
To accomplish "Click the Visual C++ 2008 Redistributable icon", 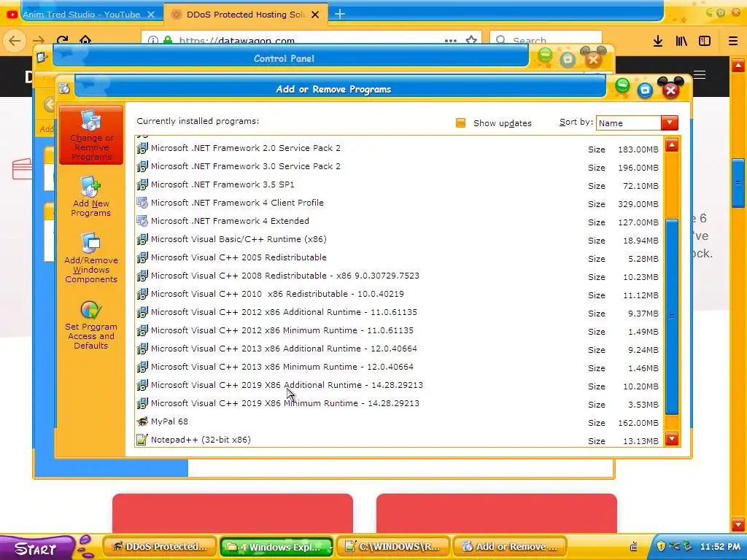I will 142,276.
